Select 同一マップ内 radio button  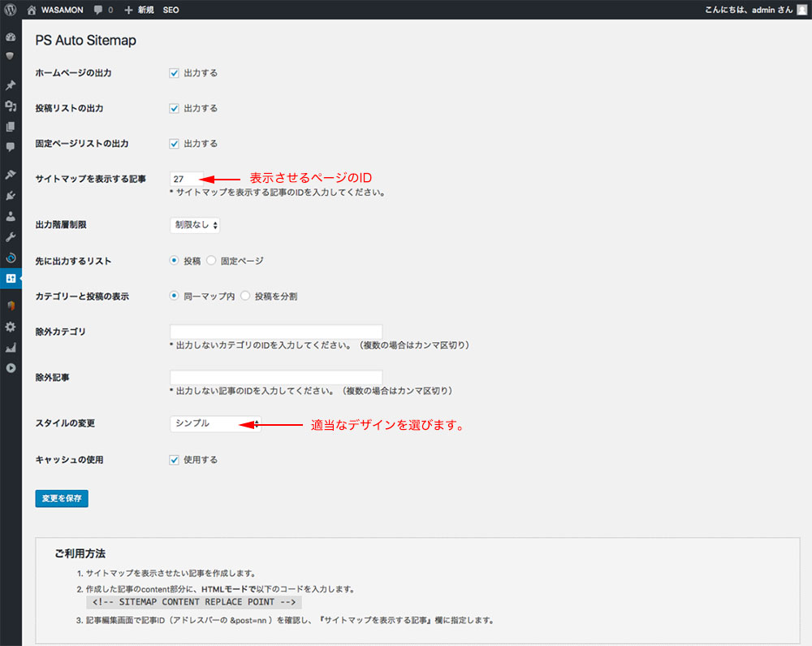(174, 296)
